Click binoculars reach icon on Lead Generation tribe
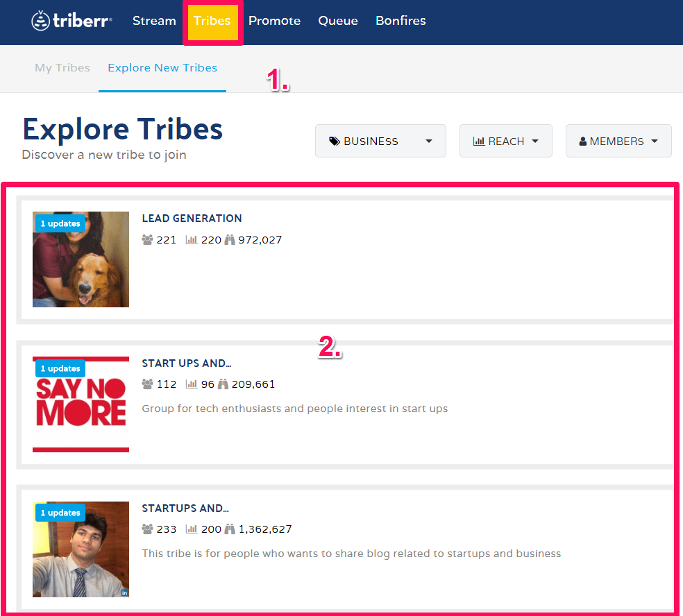683x616 pixels. tap(229, 240)
